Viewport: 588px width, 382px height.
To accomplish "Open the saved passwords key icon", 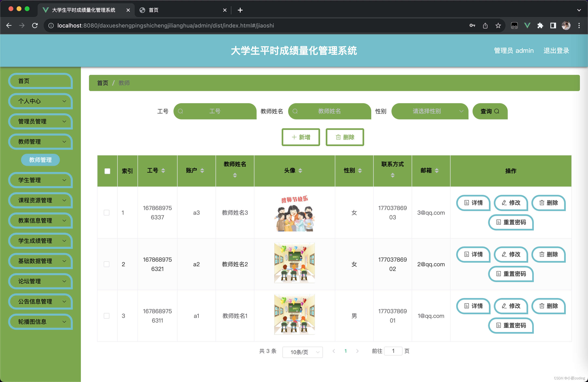I will click(x=472, y=25).
